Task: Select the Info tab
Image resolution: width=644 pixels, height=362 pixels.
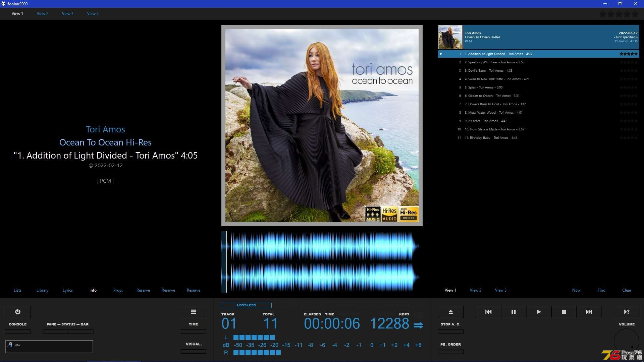Action: pyautogui.click(x=93, y=290)
